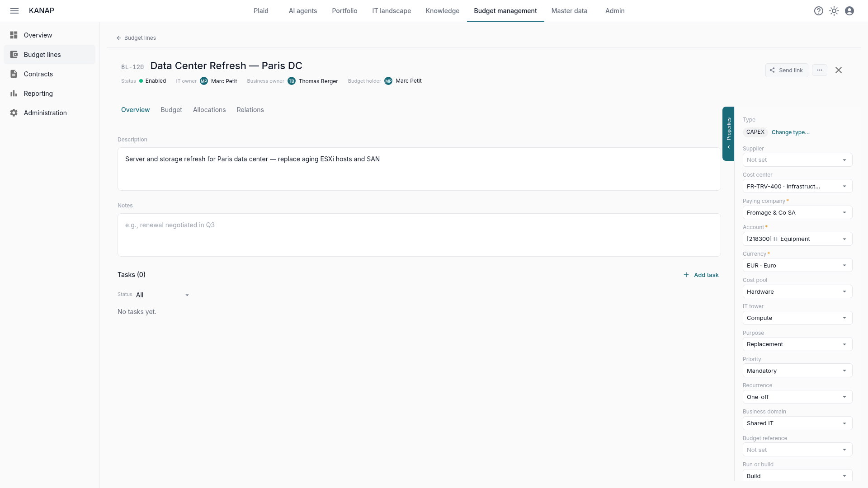
Task: Open the Purpose Replacement dropdown
Action: point(797,344)
